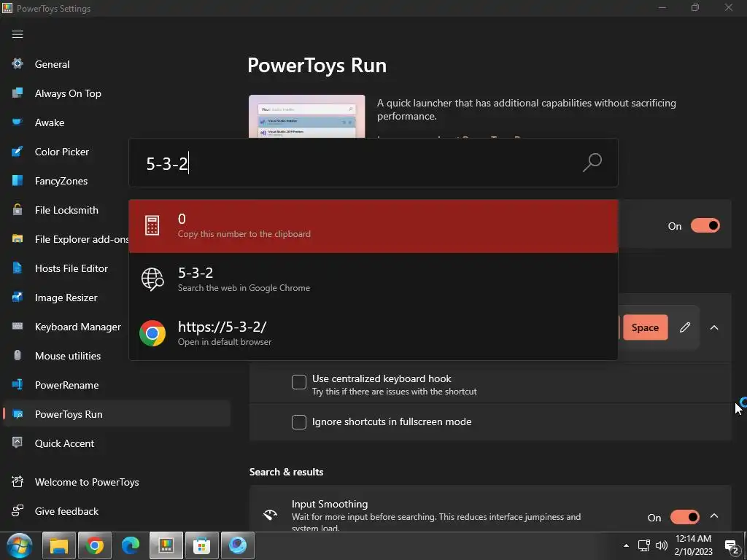The image size is (747, 560).
Task: Select PowerToys Run in the sidebar
Action: (116, 414)
